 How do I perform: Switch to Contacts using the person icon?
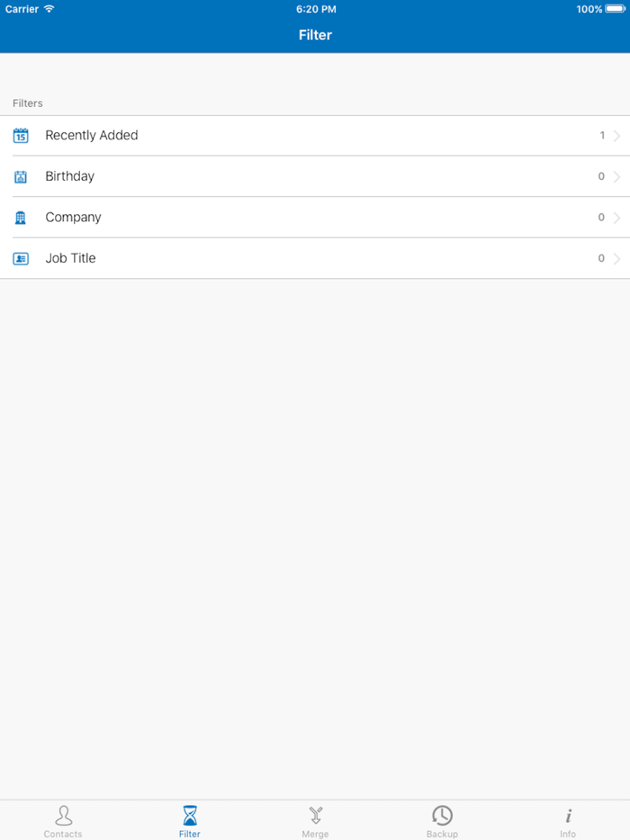[63, 815]
